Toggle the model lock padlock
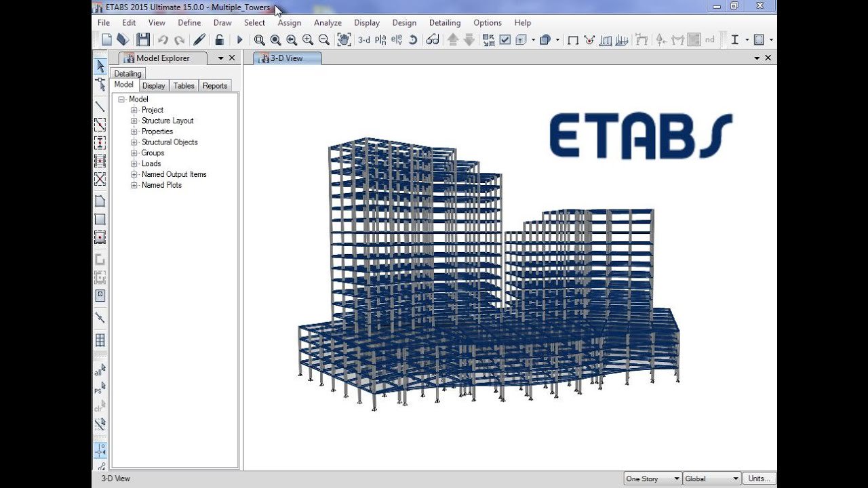868x488 pixels. pyautogui.click(x=218, y=40)
